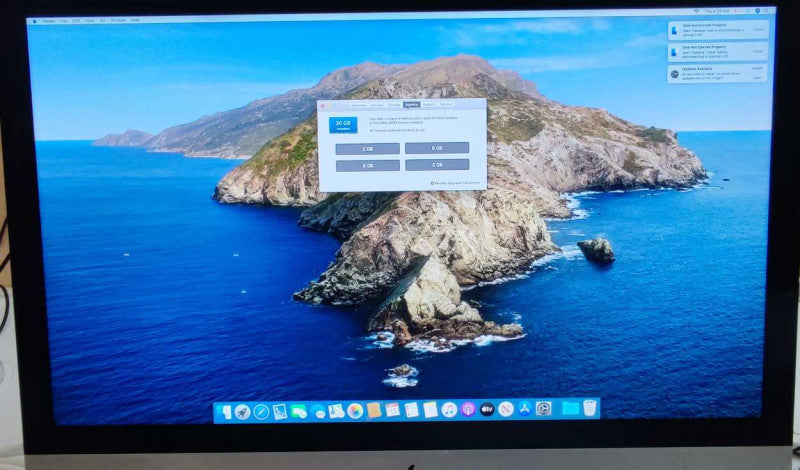800x470 pixels.
Task: Open the Edit menu
Action: pos(76,21)
